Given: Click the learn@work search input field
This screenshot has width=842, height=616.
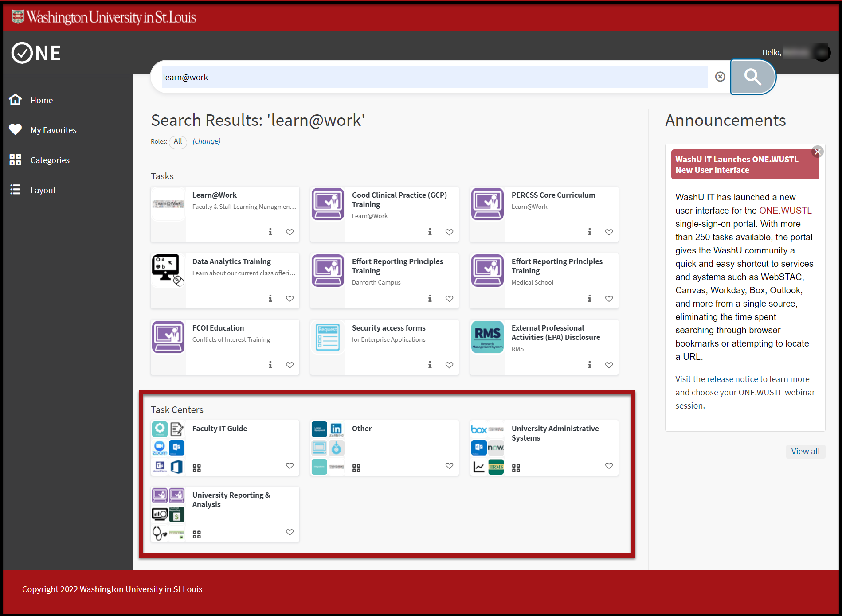Looking at the screenshot, I should click(x=435, y=78).
